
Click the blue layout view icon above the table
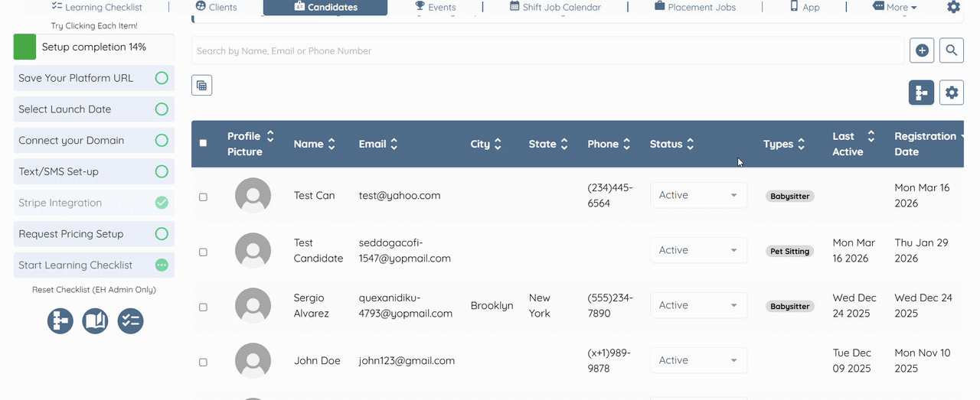pyautogui.click(x=921, y=93)
